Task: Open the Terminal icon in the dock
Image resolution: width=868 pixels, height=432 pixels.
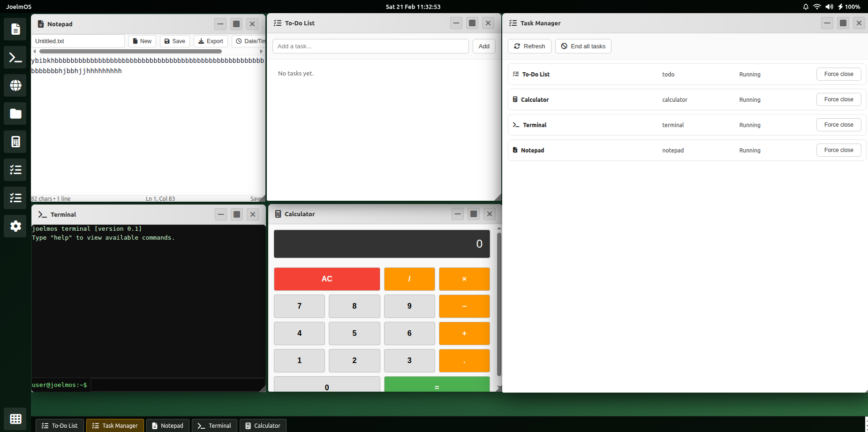Action: pos(15,58)
